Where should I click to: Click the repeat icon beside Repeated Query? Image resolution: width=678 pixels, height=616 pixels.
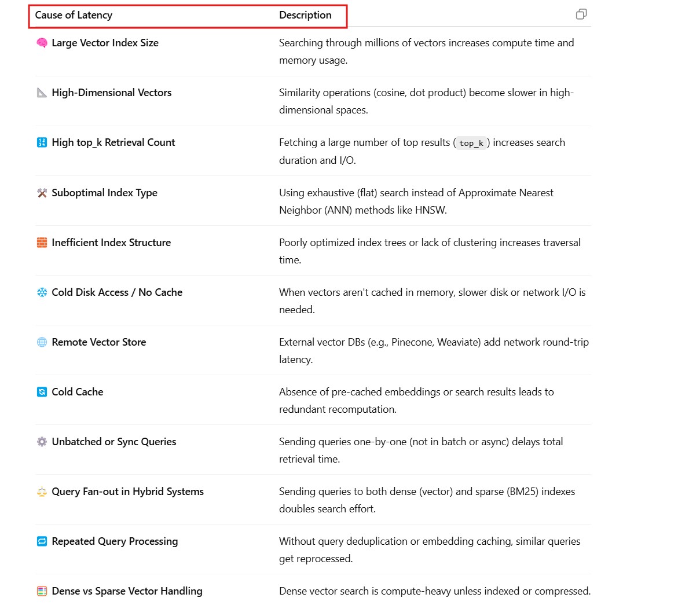pos(42,541)
